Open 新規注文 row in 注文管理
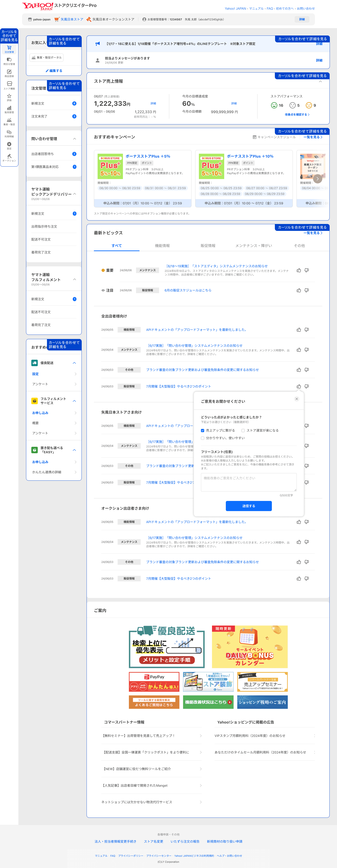 click(x=54, y=103)
